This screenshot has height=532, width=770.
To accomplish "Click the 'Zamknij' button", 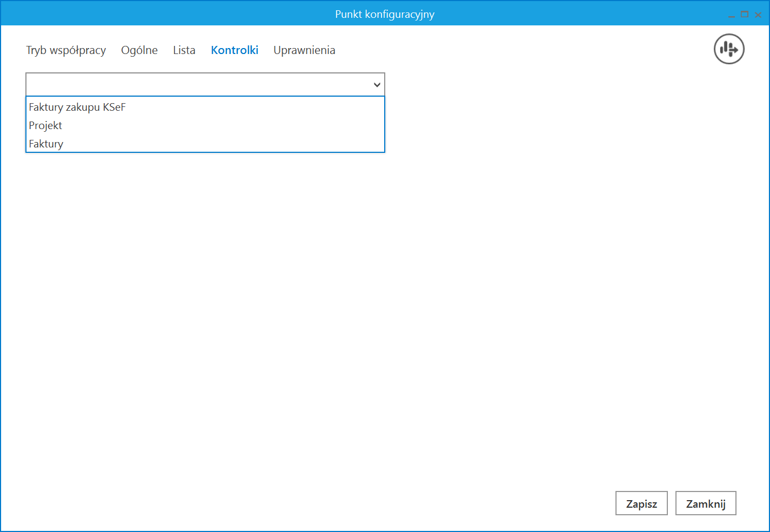I will [x=706, y=503].
